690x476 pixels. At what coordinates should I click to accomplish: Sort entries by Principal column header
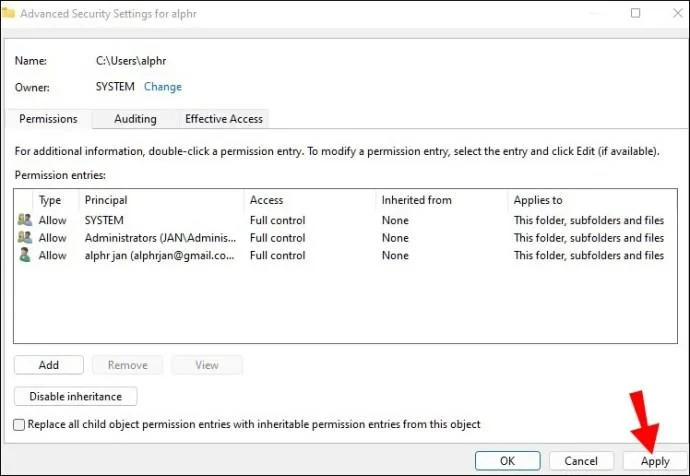(x=106, y=200)
